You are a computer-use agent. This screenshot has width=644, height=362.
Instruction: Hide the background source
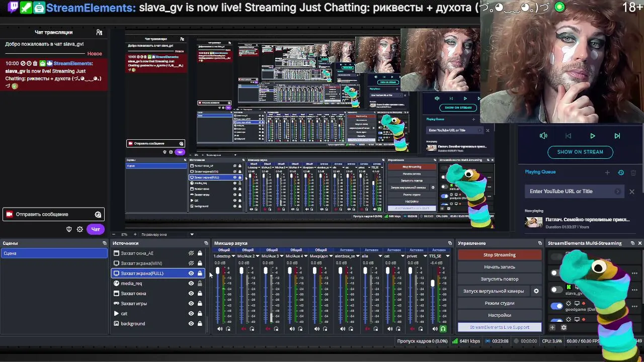coord(191,324)
